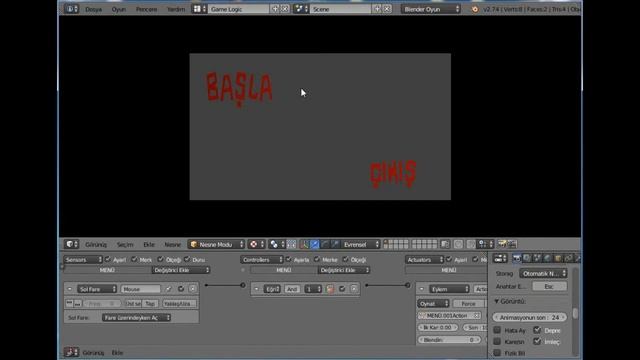Toggle the proportional editing icon
The width and height of the screenshot is (640, 360).
point(458,244)
